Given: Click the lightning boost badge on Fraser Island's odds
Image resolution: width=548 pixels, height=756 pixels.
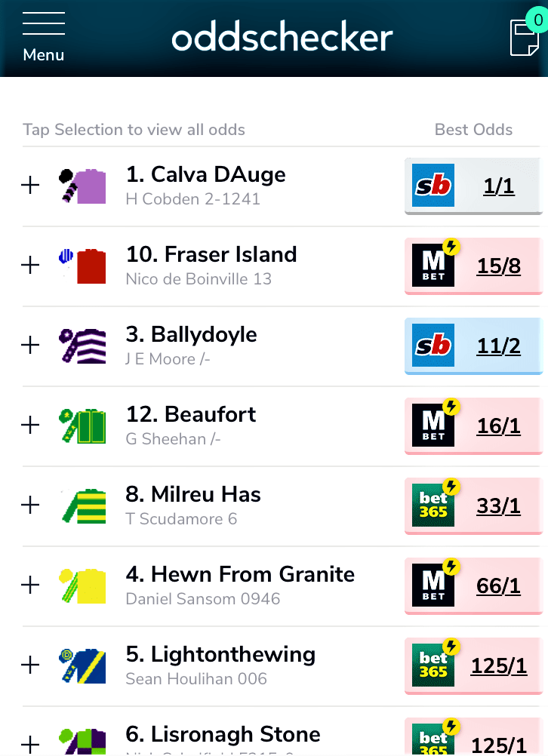Looking at the screenshot, I should tap(452, 247).
